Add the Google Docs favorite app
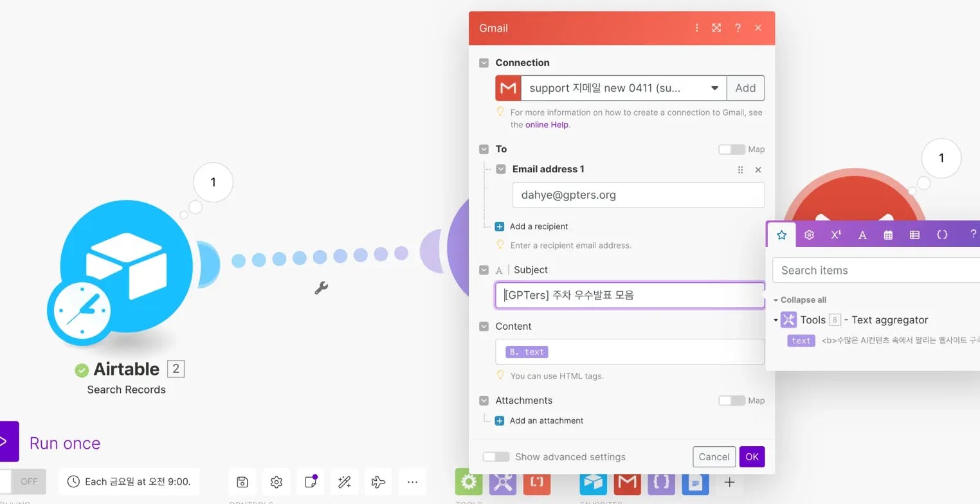 point(695,482)
